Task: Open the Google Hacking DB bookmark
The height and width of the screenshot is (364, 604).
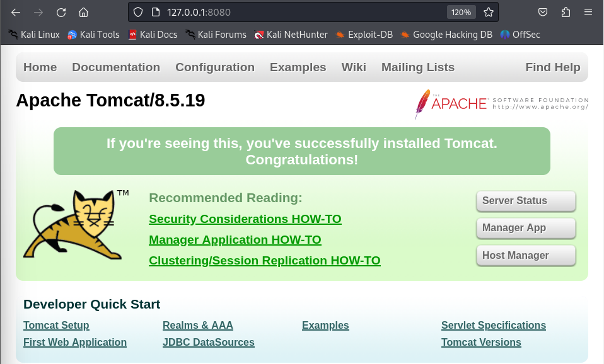Action: pos(446,35)
